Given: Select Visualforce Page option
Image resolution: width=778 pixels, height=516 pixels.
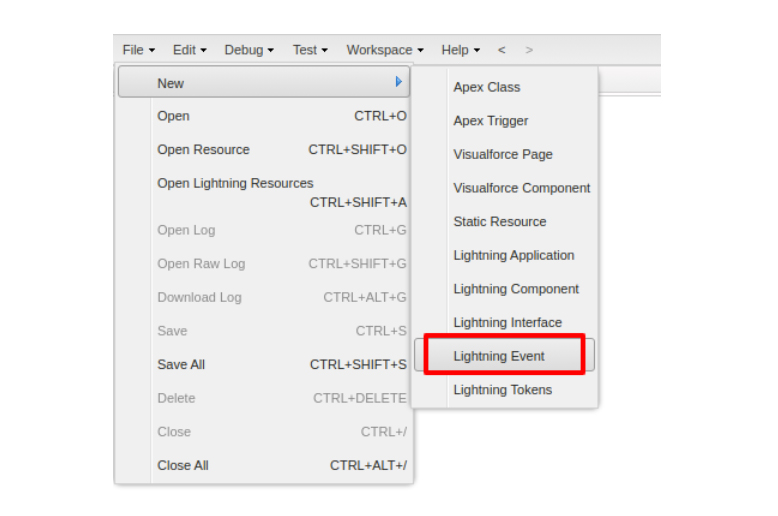Looking at the screenshot, I should pyautogui.click(x=503, y=155).
